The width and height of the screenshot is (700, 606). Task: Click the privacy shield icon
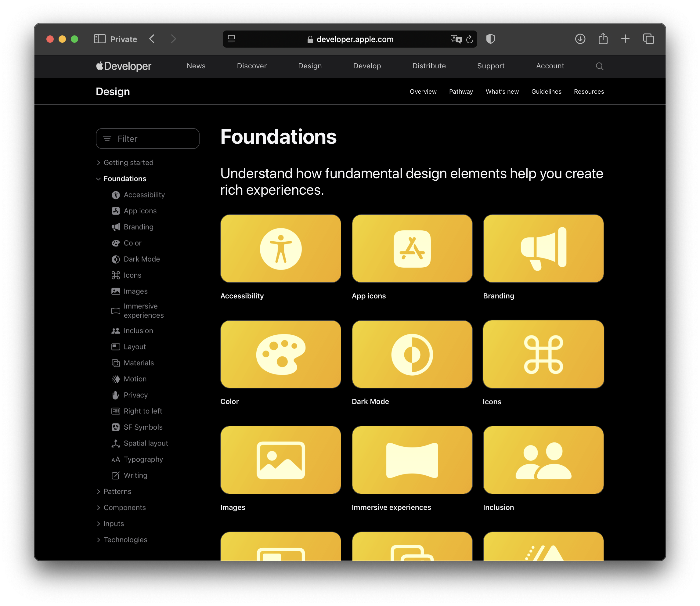click(490, 39)
